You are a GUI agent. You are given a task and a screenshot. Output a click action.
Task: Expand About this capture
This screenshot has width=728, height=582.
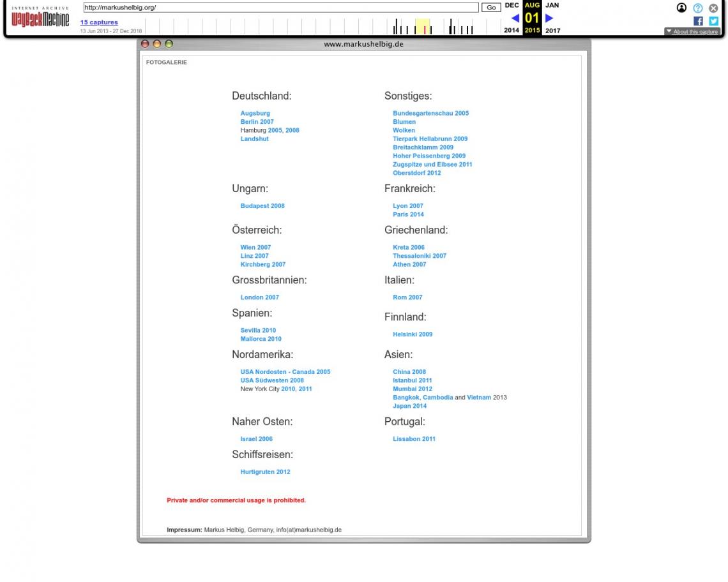692,31
